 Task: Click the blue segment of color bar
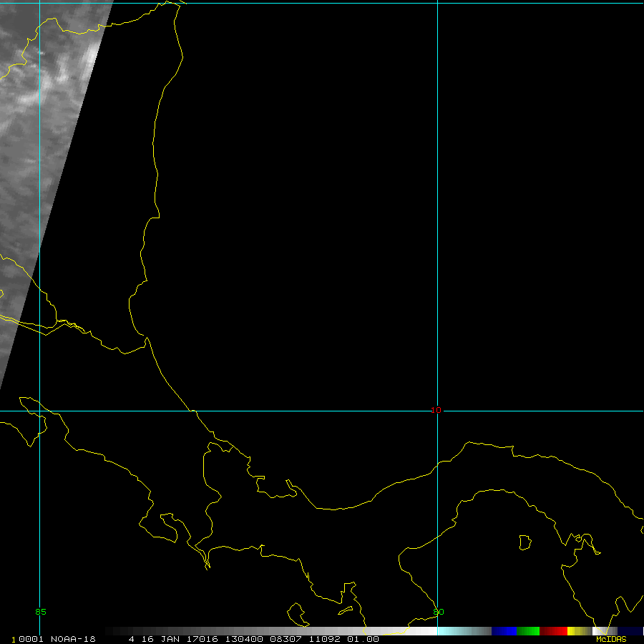(x=504, y=631)
